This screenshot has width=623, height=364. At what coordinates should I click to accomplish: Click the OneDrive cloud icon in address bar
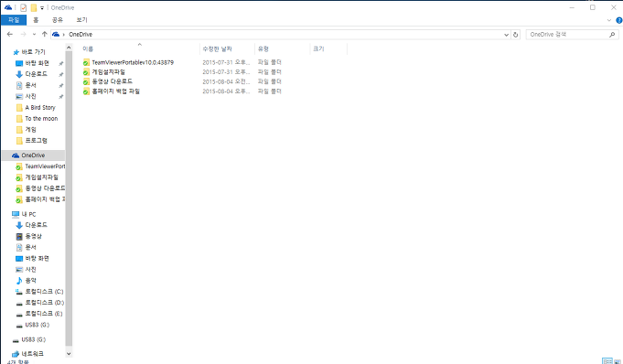pos(56,35)
